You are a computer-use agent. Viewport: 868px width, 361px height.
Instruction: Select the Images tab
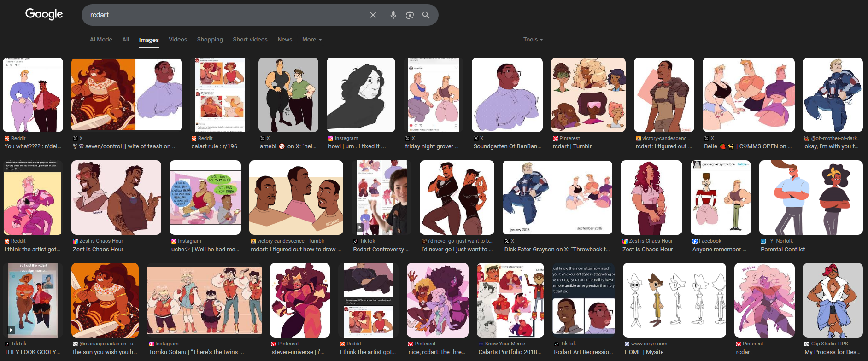(149, 40)
